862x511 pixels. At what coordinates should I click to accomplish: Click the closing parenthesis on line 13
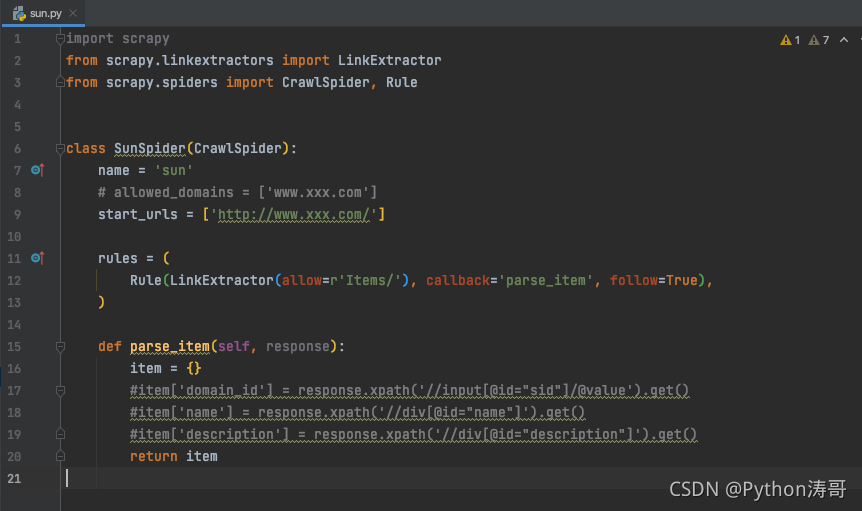[x=101, y=302]
